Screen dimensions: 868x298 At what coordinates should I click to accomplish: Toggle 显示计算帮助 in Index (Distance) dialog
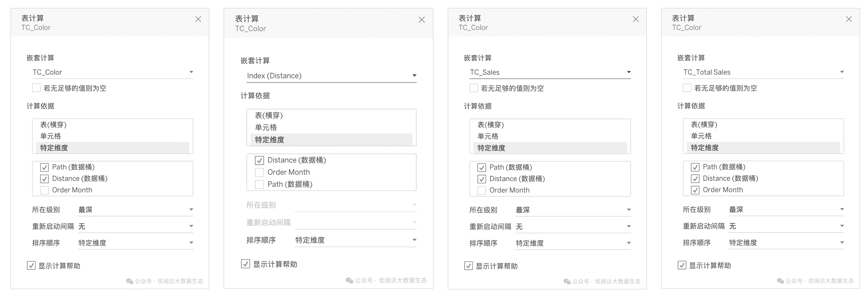[x=245, y=264]
